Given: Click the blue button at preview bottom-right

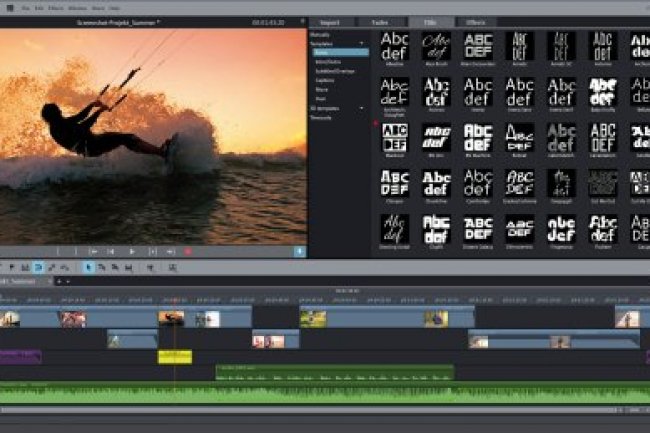Looking at the screenshot, I should (299, 251).
